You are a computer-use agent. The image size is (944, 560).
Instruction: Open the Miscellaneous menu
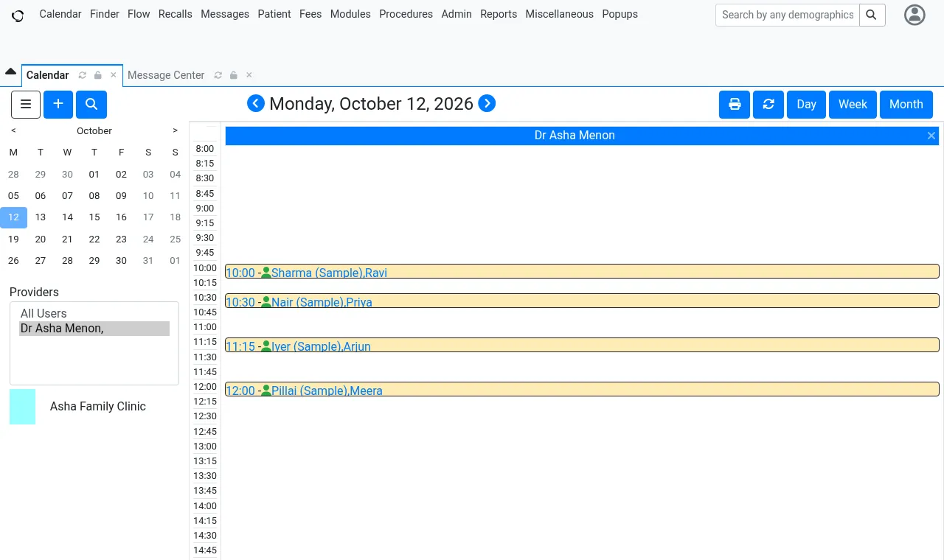pyautogui.click(x=560, y=14)
